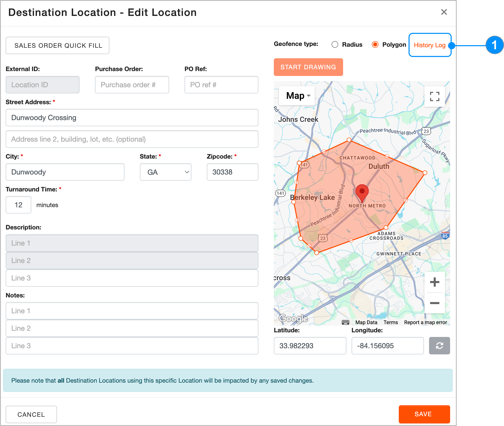
Task: Click the polygon vertex near Chattawood top
Action: [349, 140]
